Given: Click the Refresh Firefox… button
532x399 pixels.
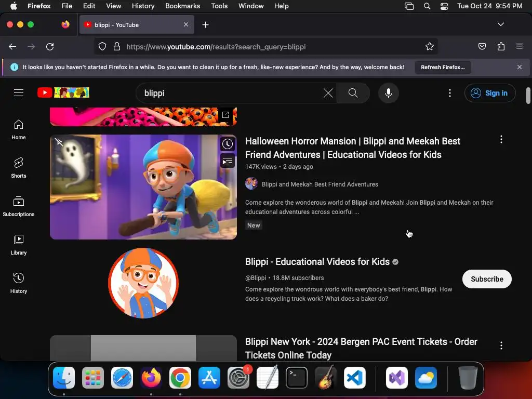Looking at the screenshot, I should (443, 67).
